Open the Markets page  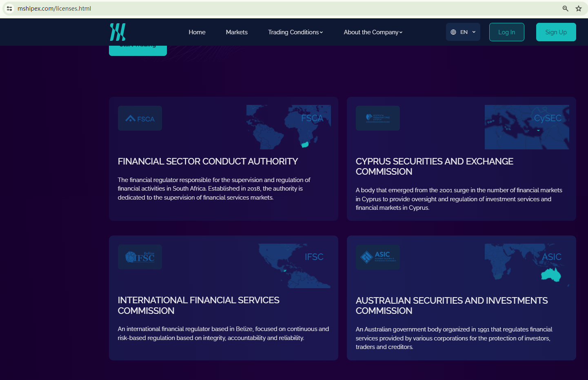[237, 32]
